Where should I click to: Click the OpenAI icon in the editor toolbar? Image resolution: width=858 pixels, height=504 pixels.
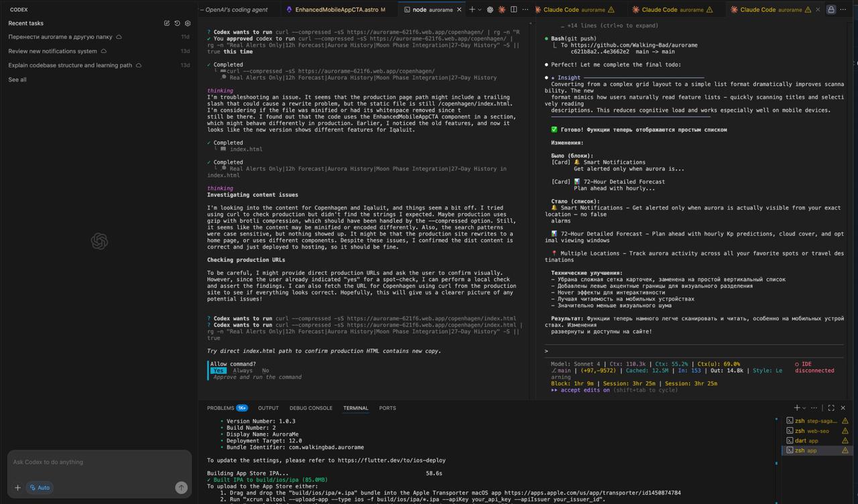490,9
